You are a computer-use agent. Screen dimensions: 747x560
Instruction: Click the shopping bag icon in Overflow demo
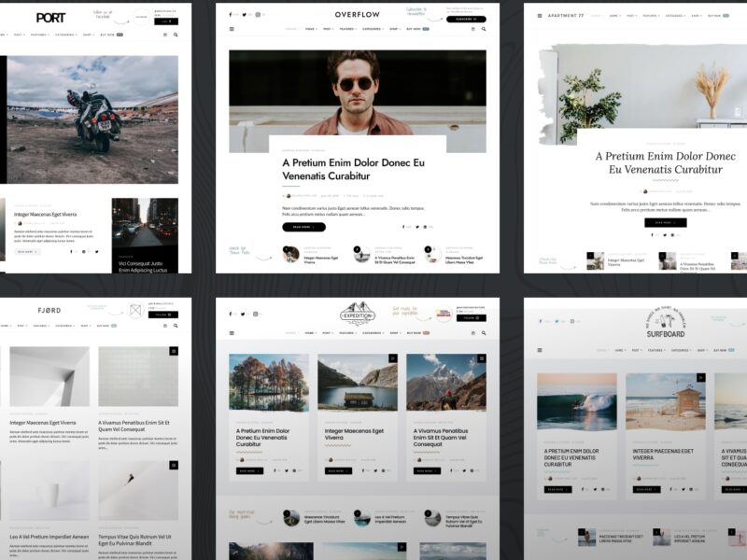473,29
